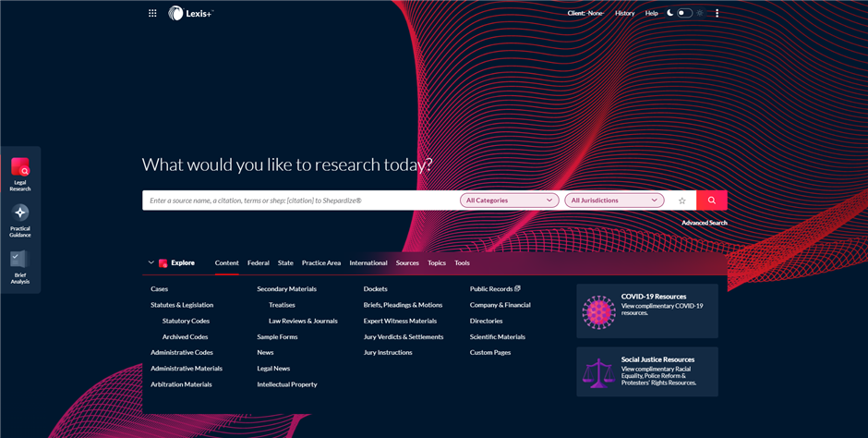Open History in the top bar

tap(625, 13)
